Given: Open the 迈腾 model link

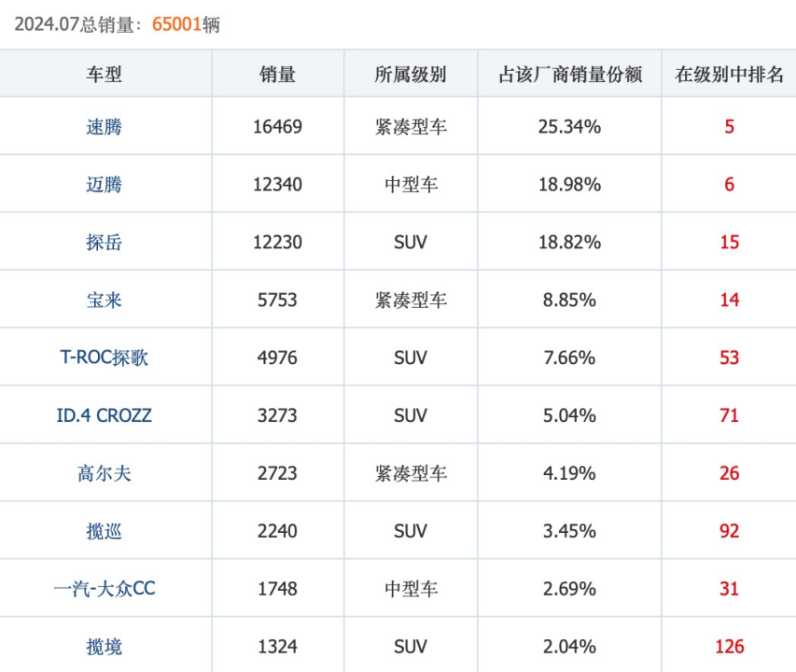Looking at the screenshot, I should click(x=105, y=184).
